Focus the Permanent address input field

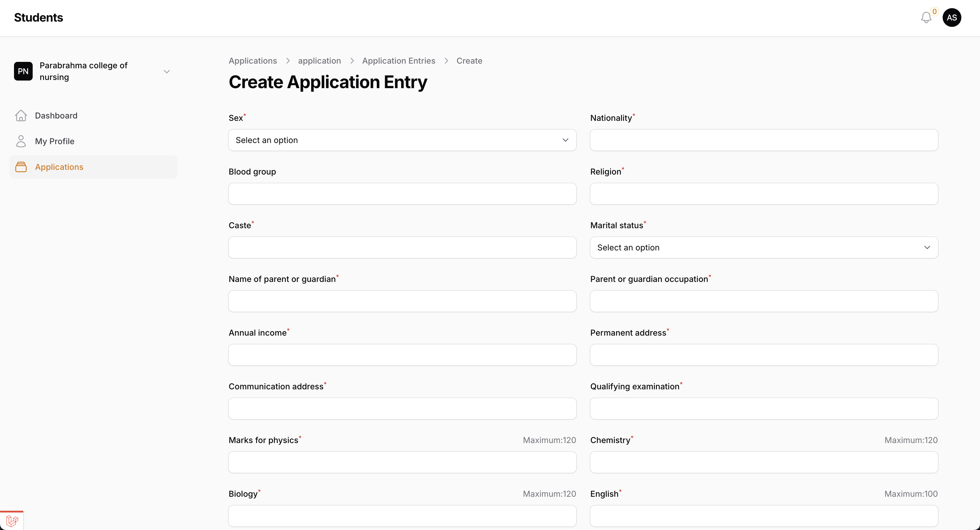[764, 355]
